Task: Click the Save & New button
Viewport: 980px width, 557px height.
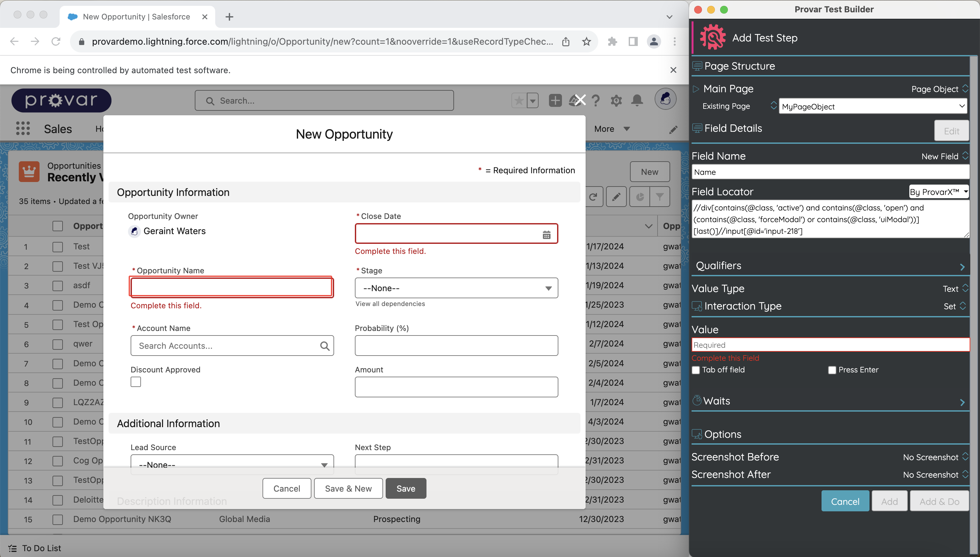Action: [x=348, y=488]
